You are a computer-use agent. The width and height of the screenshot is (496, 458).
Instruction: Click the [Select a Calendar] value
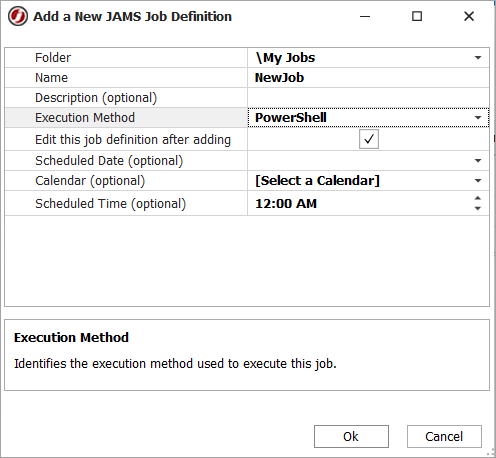coord(317,181)
